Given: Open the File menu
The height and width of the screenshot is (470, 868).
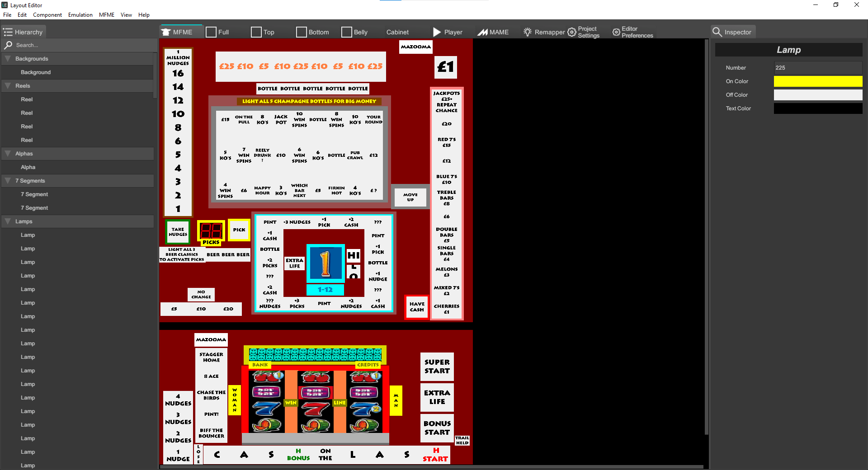Looking at the screenshot, I should 7,15.
